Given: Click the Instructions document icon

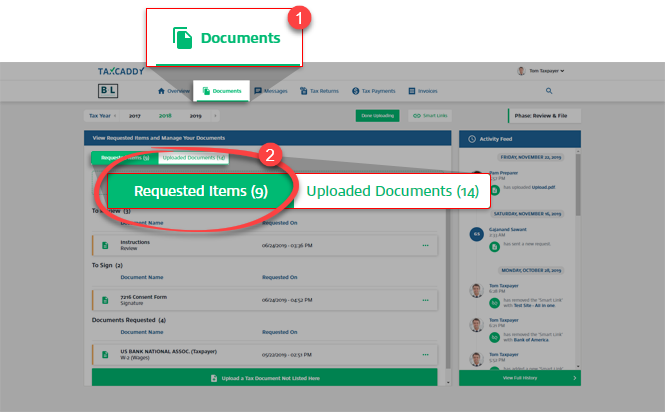Looking at the screenshot, I should [x=105, y=245].
